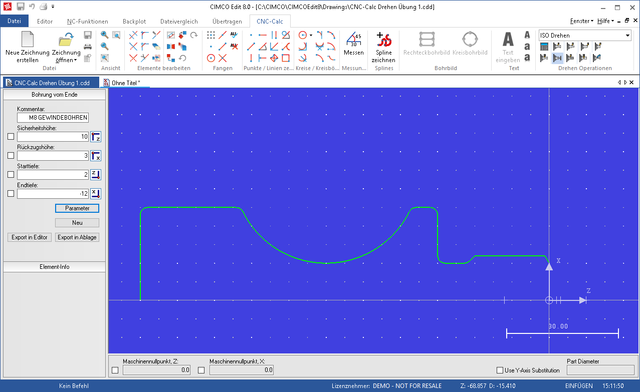Switch to the Backplot ribbon tab
The height and width of the screenshot is (392, 640).
pyautogui.click(x=134, y=21)
